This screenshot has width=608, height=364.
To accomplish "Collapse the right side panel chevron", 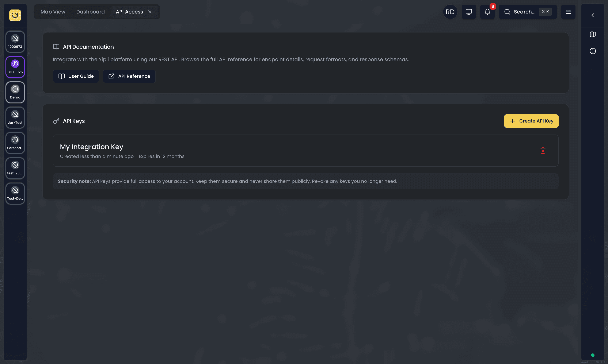I will click(593, 15).
